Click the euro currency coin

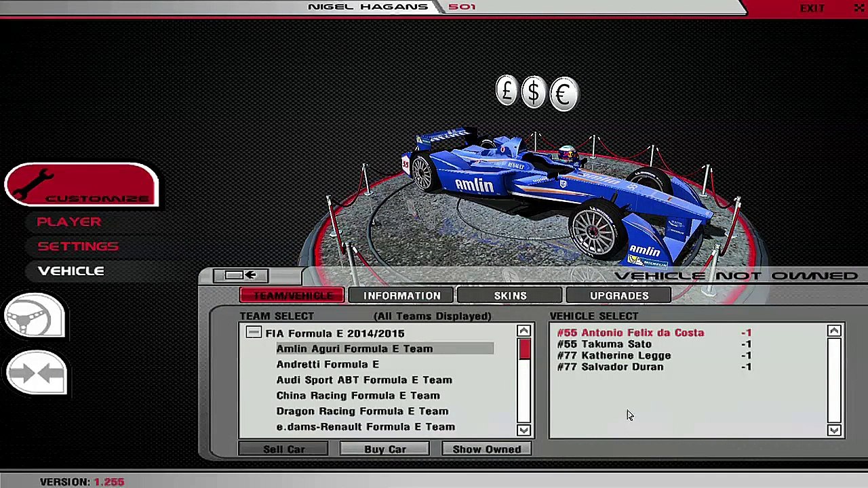[x=564, y=94]
